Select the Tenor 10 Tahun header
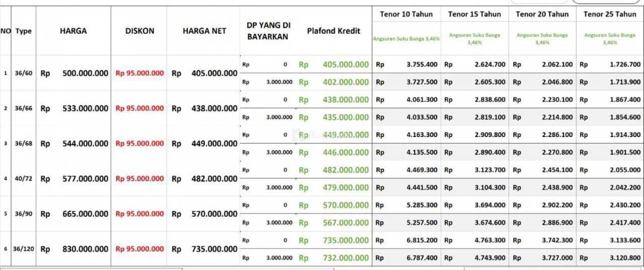This screenshot has width=644, height=270. pos(406,14)
